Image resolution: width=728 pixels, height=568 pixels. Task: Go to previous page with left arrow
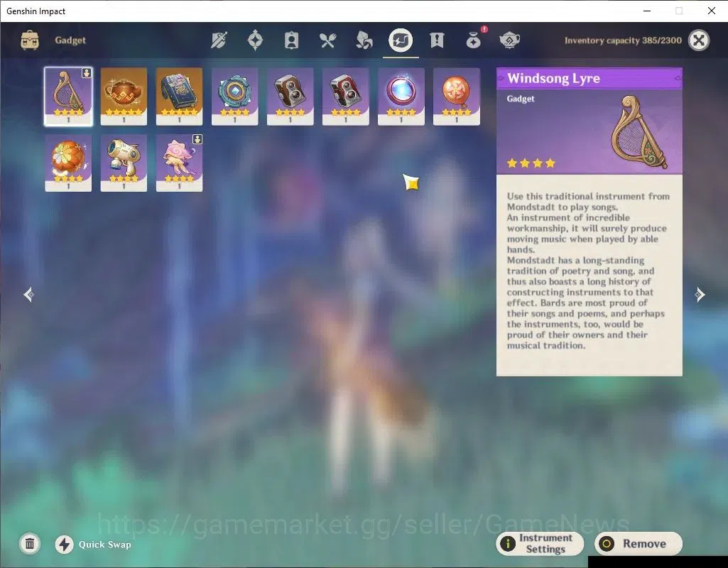pos(29,295)
